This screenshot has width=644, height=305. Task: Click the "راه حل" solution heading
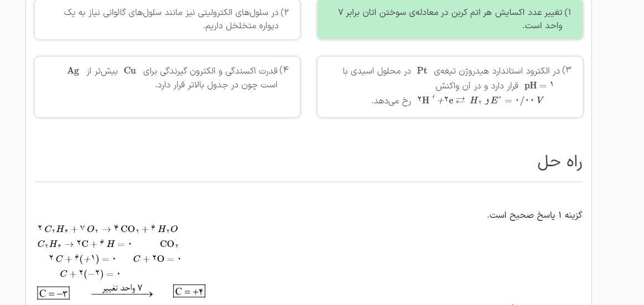pos(559,162)
